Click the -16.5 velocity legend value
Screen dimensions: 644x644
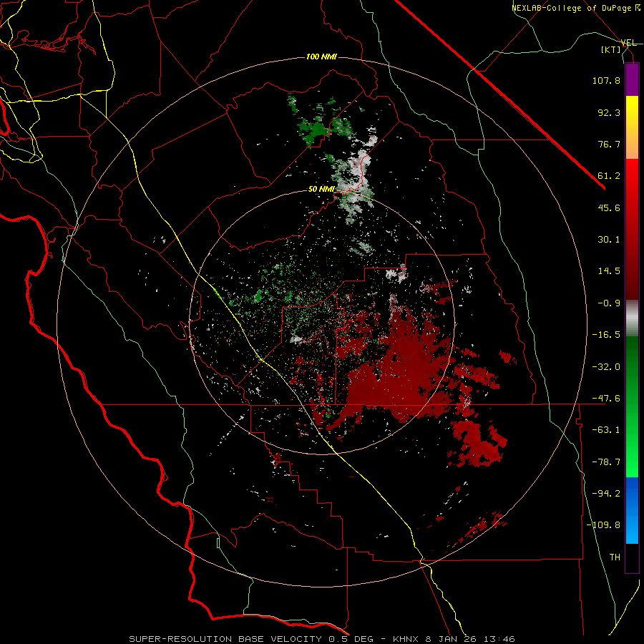[606, 335]
